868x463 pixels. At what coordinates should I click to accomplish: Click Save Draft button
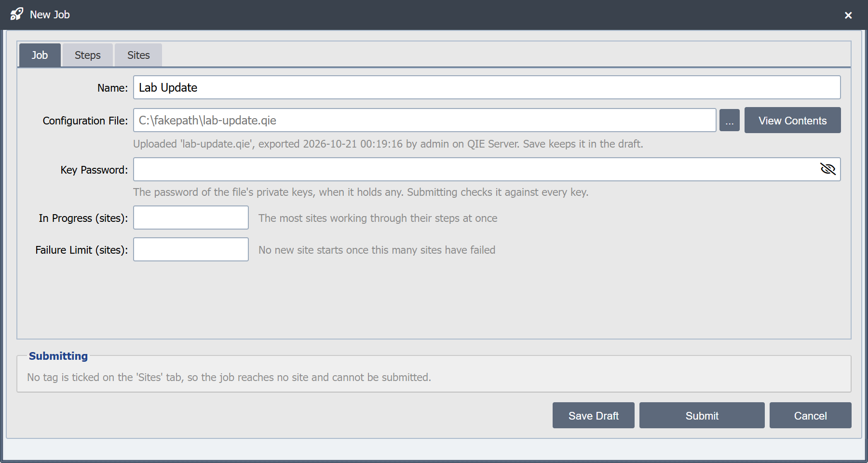594,415
